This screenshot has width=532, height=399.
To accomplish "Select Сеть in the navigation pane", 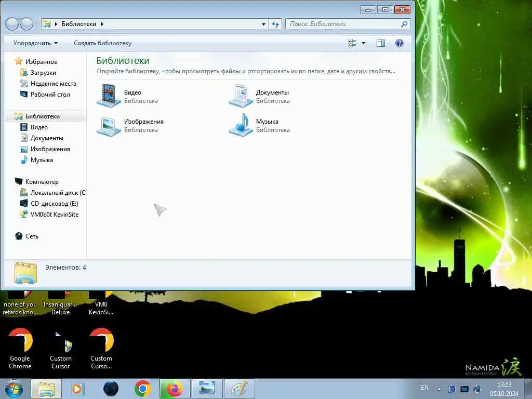I will coord(26,236).
